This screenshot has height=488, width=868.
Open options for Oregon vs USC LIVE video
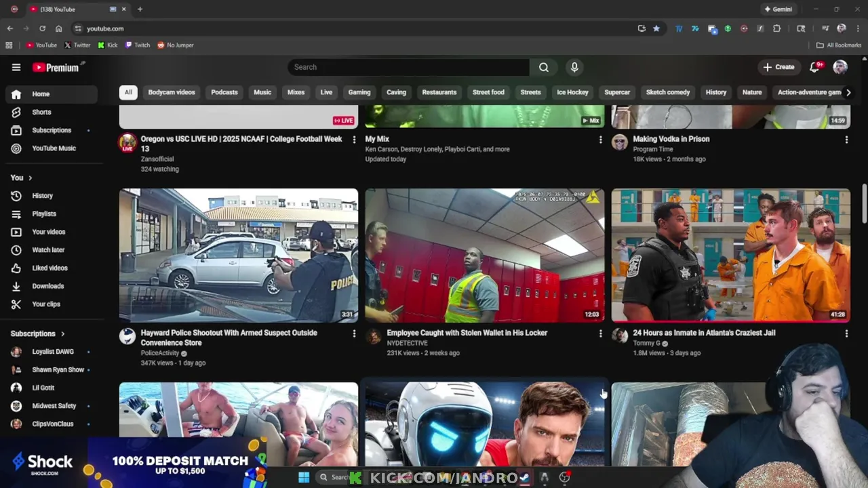(x=353, y=140)
